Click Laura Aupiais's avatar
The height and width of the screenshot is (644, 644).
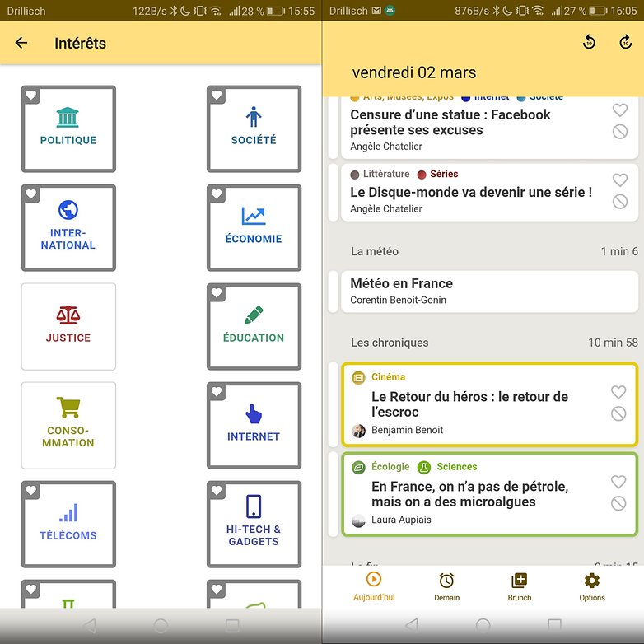coord(358,520)
